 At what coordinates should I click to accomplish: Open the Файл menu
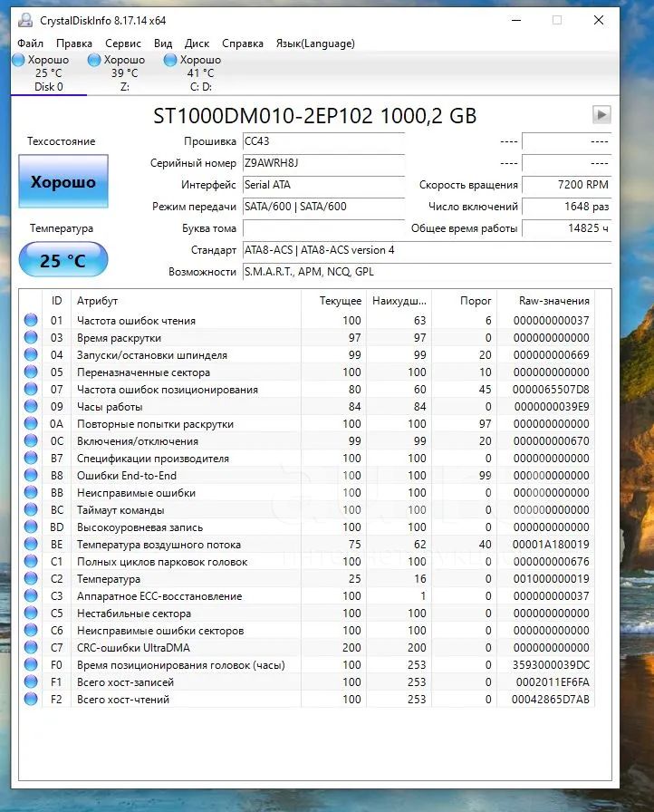(x=30, y=43)
